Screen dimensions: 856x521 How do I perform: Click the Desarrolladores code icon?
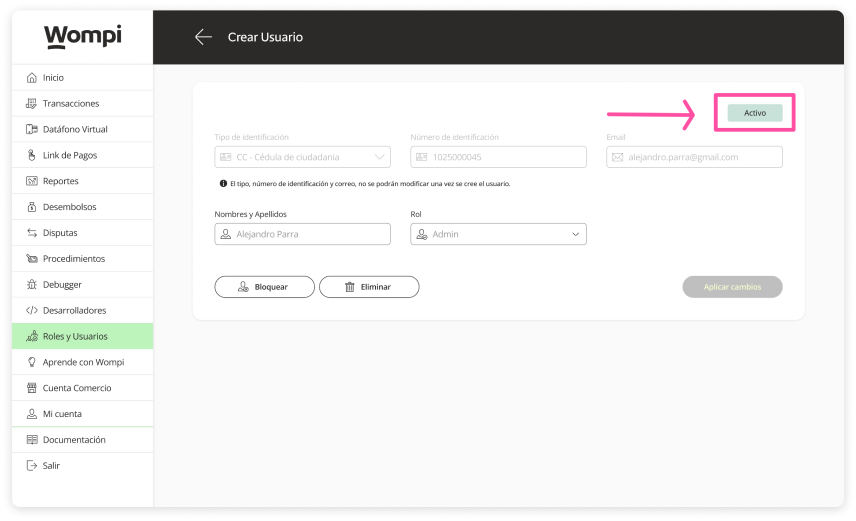coord(32,311)
